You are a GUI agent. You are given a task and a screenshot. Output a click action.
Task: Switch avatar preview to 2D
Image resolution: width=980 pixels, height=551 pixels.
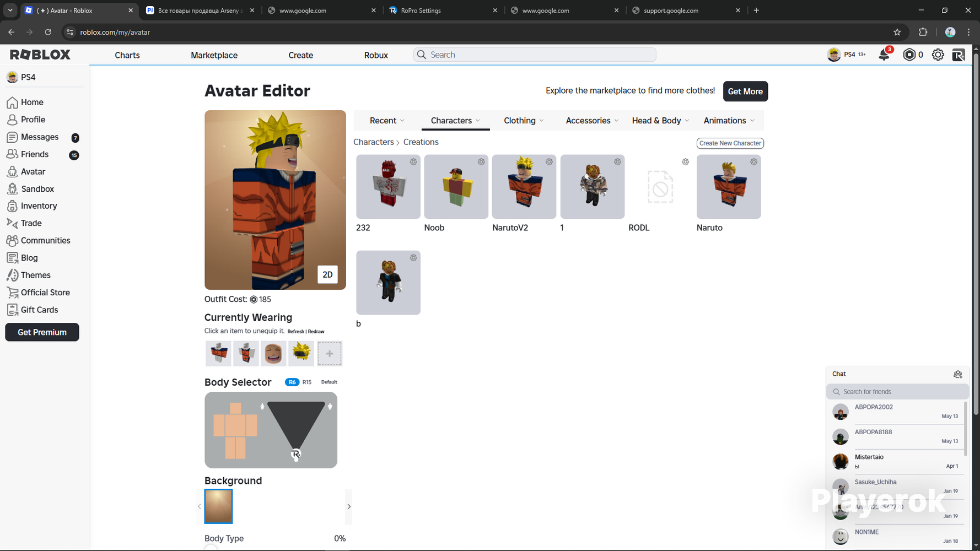[x=327, y=274]
